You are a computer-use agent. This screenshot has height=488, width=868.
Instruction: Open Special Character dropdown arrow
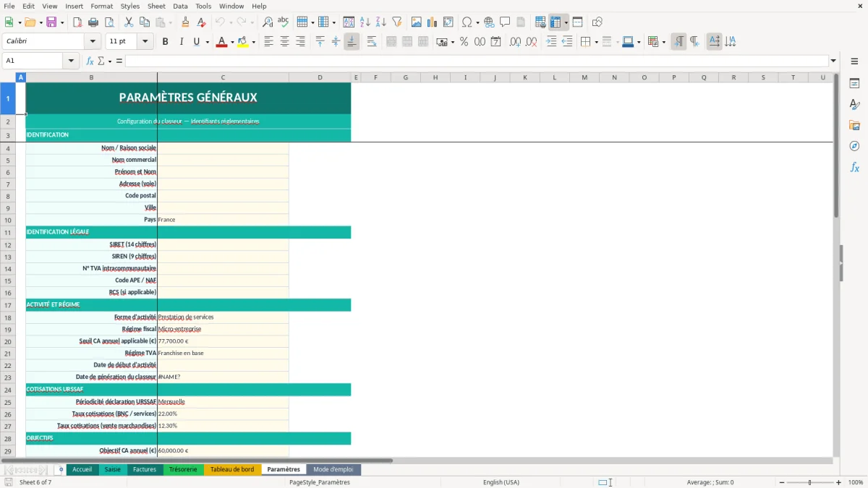[x=477, y=22]
